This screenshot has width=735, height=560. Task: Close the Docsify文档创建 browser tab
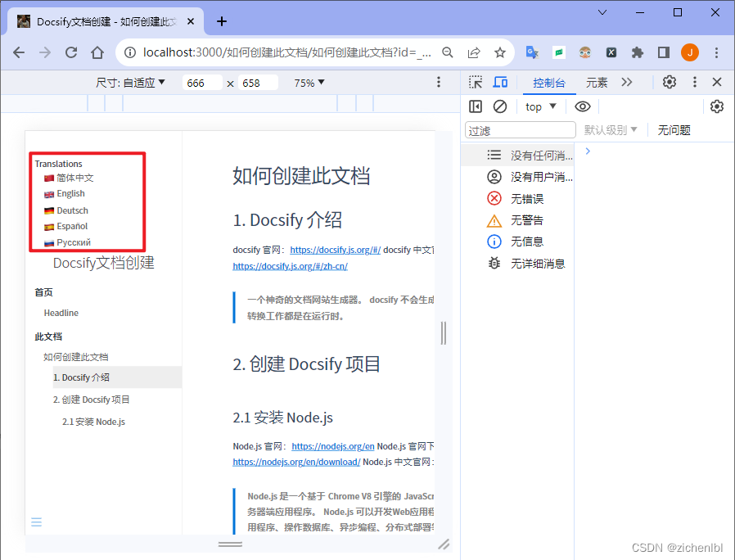pyautogui.click(x=191, y=21)
